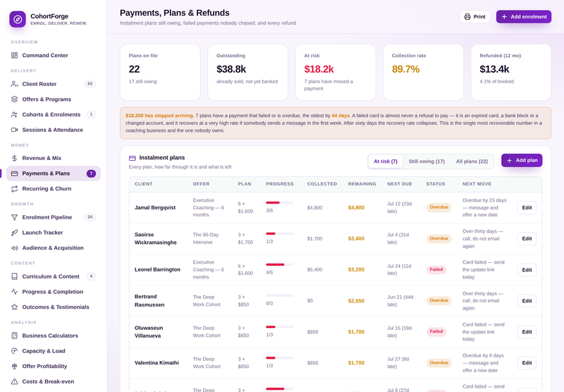The height and width of the screenshot is (392, 564).
Task: Click the NEXT DUE column header
Action: (x=400, y=184)
